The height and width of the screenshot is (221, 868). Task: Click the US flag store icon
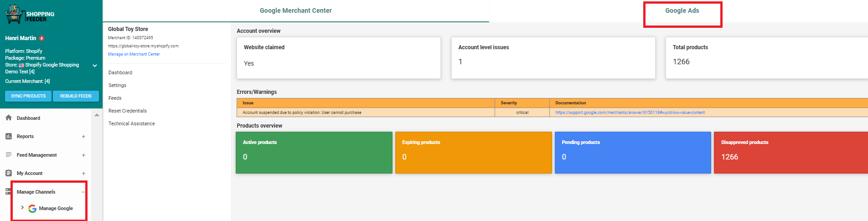[x=21, y=65]
